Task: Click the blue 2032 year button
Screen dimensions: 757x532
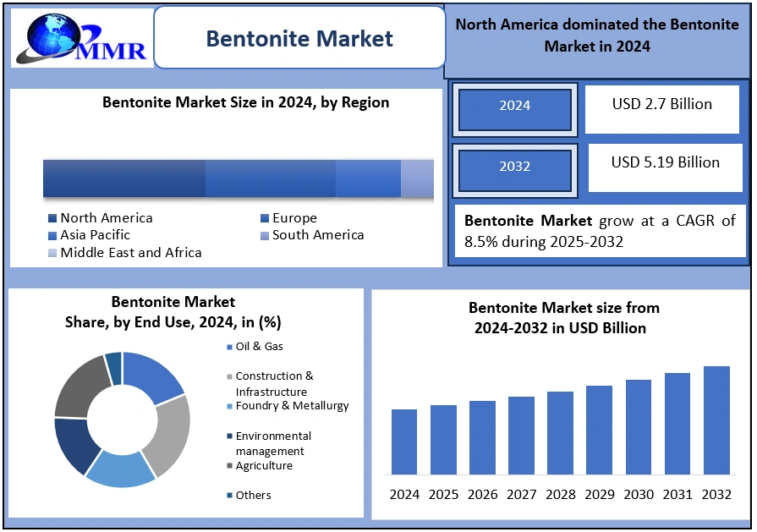Action: [x=514, y=167]
